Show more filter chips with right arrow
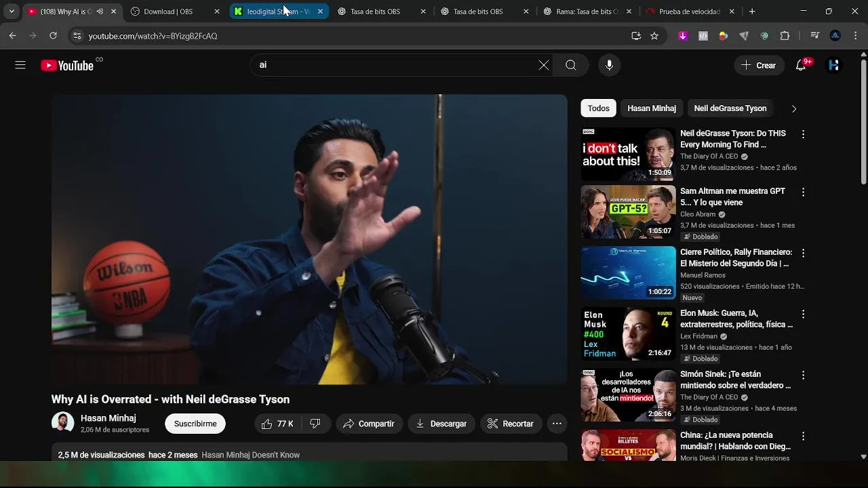Image resolution: width=868 pixels, height=488 pixels. pos(794,108)
